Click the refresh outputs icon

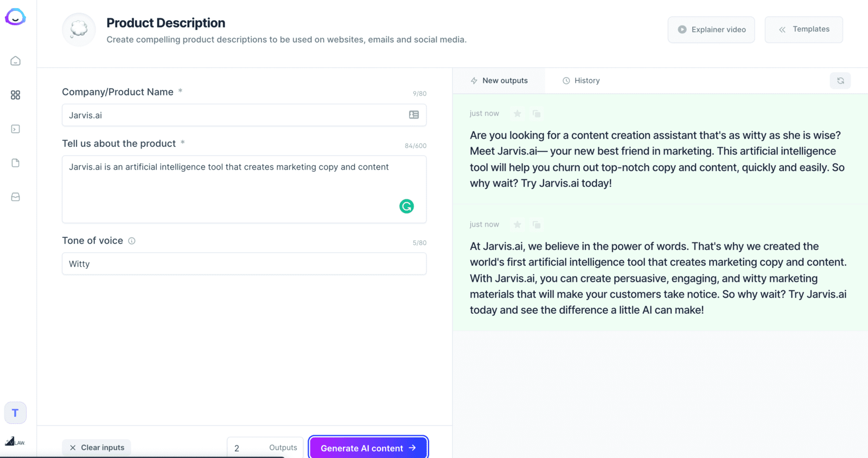coord(840,81)
